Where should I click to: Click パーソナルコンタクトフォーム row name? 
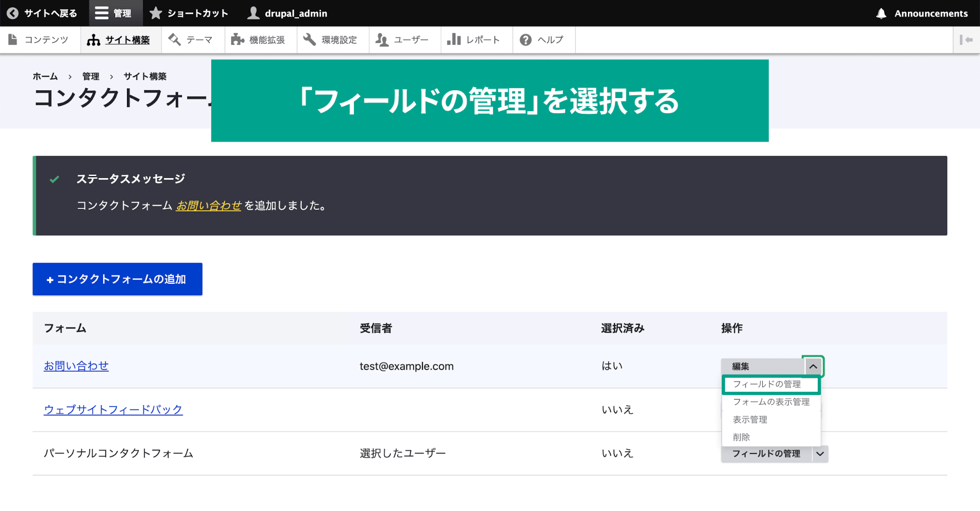[x=119, y=453]
